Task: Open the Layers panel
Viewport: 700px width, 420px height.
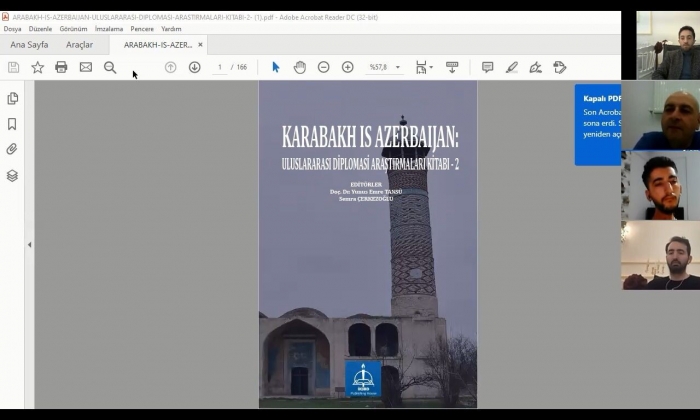Action: pyautogui.click(x=12, y=176)
